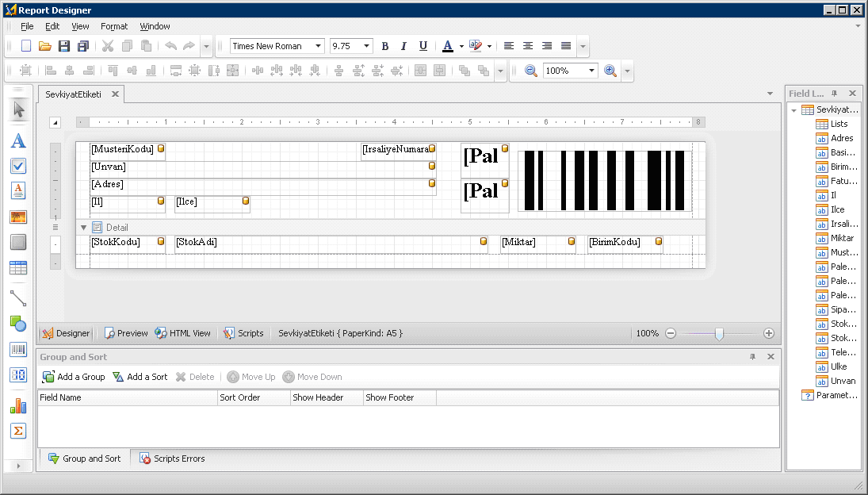Select the Adres field in Field List
868x495 pixels.
pyautogui.click(x=835, y=138)
